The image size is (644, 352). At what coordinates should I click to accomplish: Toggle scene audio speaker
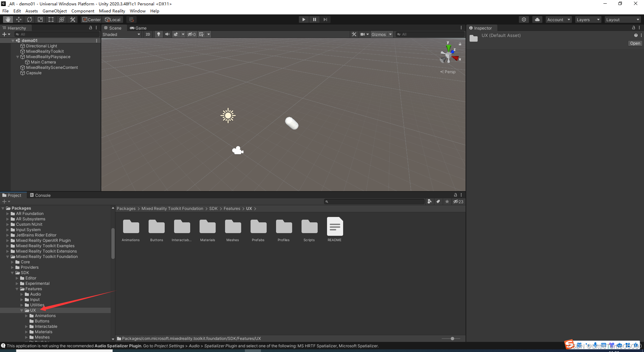[x=167, y=34]
